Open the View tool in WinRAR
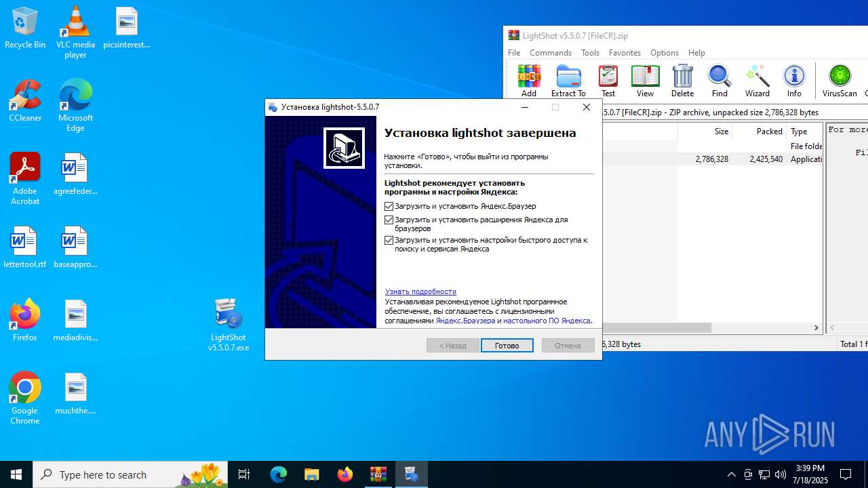Image resolution: width=868 pixels, height=488 pixels. (645, 81)
